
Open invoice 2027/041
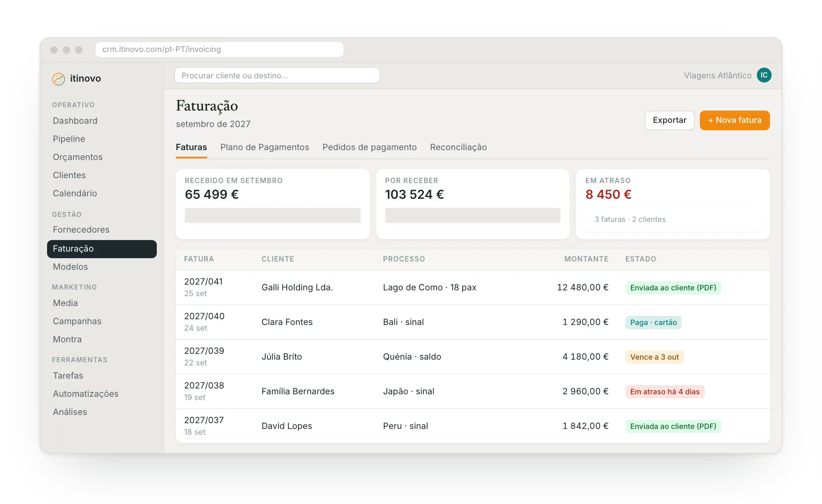(203, 282)
